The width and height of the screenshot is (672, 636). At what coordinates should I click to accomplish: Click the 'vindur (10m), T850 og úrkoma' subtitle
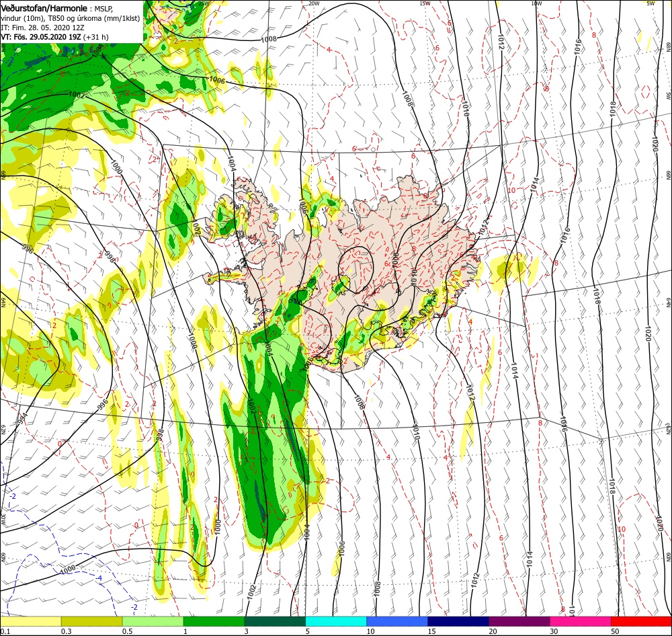(x=52, y=18)
